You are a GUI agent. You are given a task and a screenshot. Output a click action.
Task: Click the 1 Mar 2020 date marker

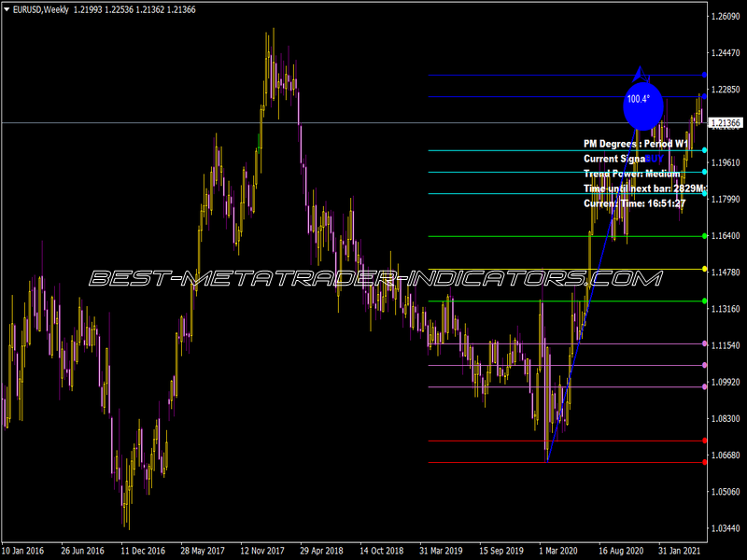pyautogui.click(x=557, y=551)
